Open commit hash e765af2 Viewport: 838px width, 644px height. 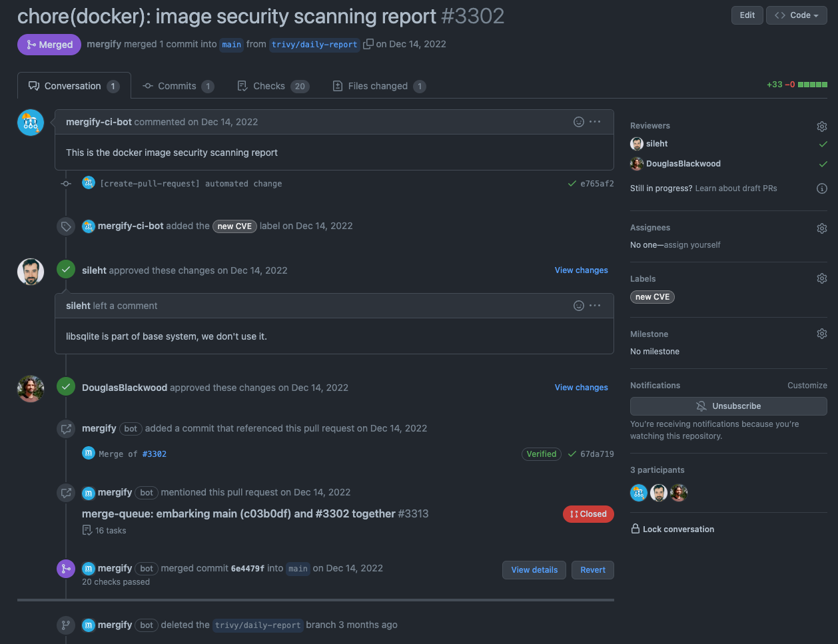point(597,184)
